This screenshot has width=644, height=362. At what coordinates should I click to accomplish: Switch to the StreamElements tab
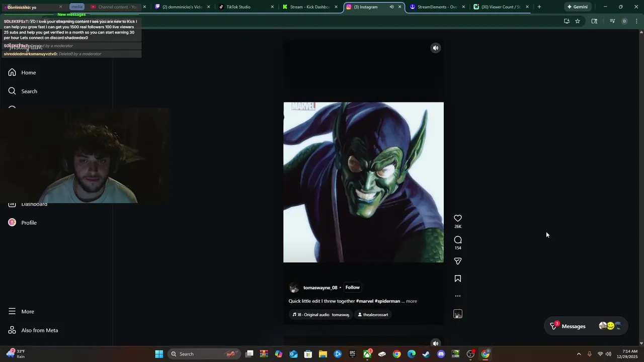click(x=438, y=7)
